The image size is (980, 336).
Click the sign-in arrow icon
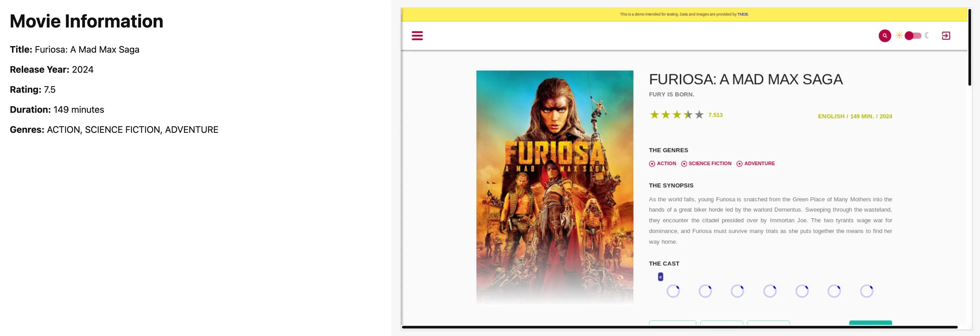(946, 36)
